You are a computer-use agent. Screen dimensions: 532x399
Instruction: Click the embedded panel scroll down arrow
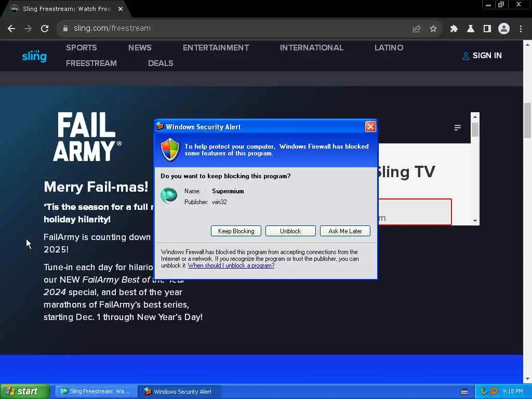coord(475,221)
